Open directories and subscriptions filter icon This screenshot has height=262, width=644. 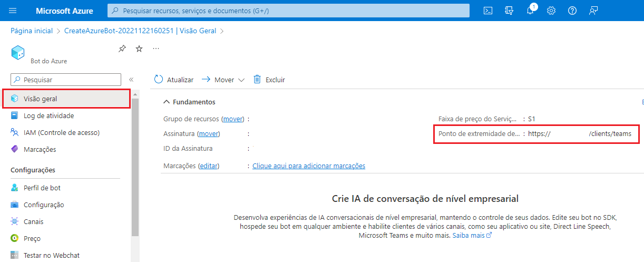509,11
